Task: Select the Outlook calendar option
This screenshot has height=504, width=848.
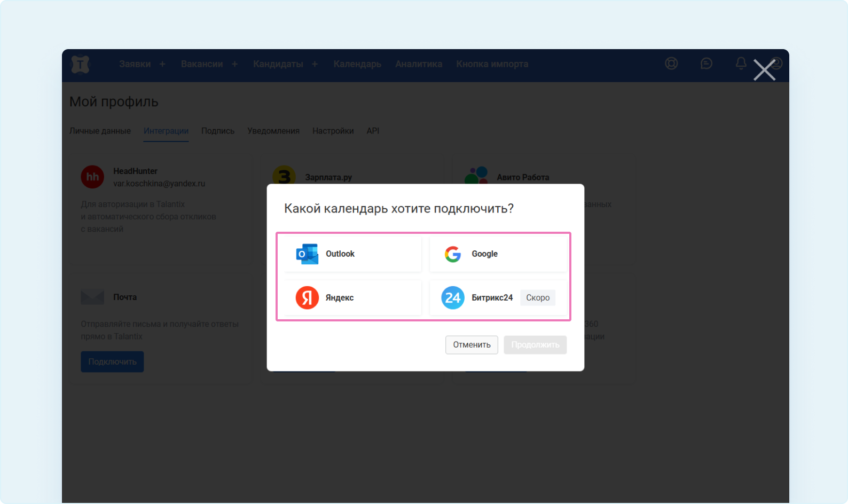Action: pos(352,254)
